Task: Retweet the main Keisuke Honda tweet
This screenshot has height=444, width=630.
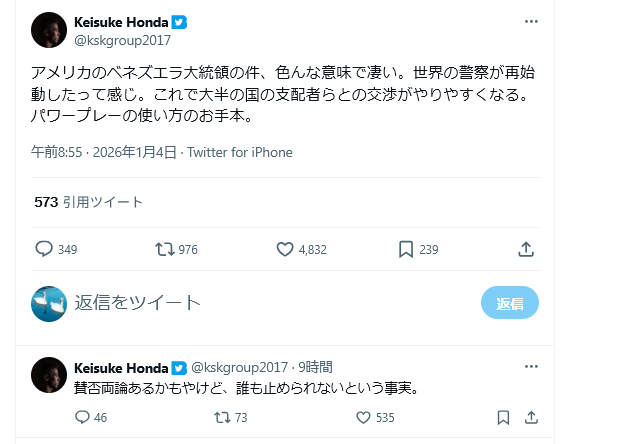Action: [164, 249]
